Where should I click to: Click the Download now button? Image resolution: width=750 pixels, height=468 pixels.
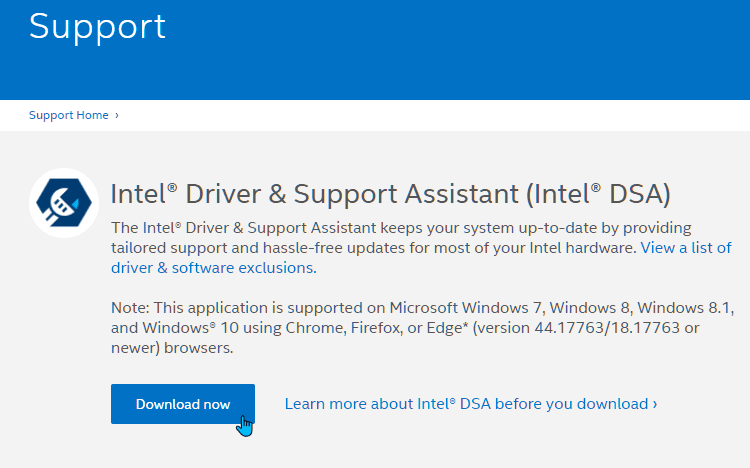(x=183, y=404)
